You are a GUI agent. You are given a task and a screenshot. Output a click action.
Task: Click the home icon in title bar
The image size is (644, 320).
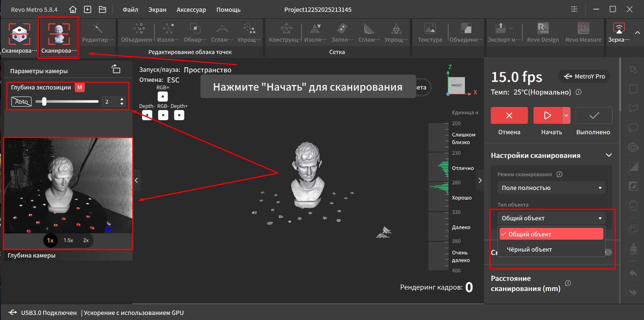73,10
